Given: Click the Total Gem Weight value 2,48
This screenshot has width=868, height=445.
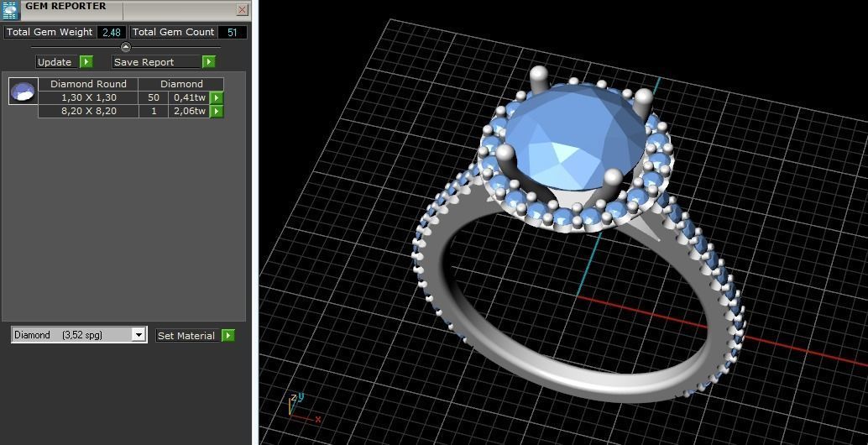Looking at the screenshot, I should click(112, 32).
